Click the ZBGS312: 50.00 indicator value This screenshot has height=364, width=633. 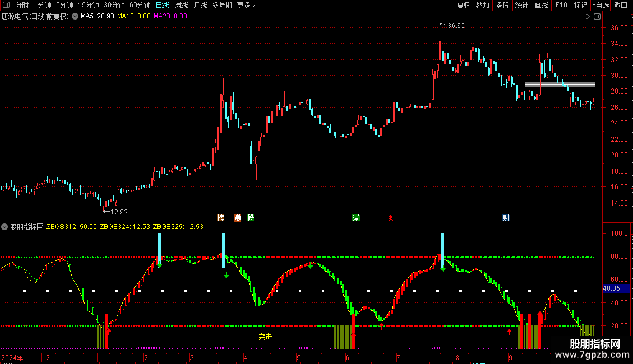(72, 227)
